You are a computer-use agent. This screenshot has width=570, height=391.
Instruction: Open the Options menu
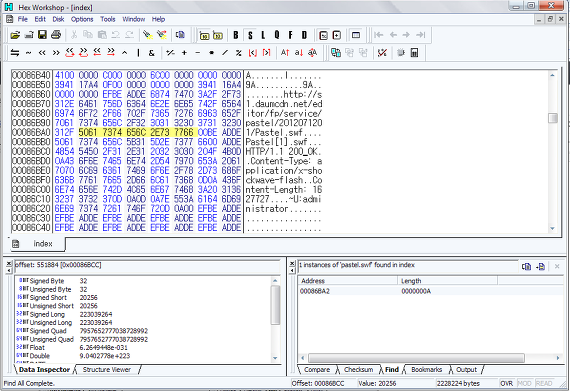(82, 19)
